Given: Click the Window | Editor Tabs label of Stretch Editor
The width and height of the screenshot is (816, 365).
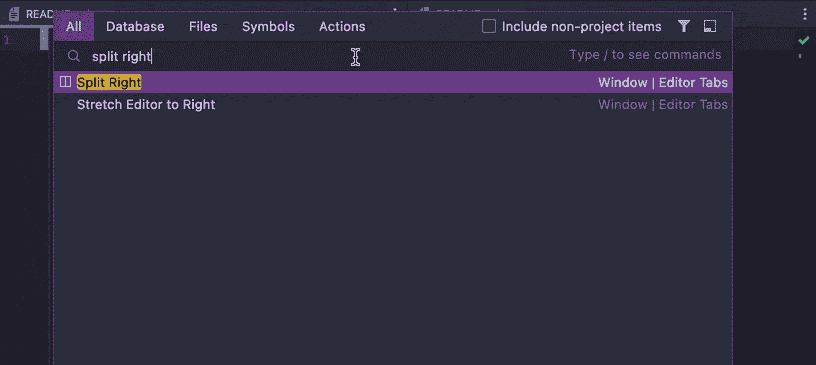Looking at the screenshot, I should [662, 105].
